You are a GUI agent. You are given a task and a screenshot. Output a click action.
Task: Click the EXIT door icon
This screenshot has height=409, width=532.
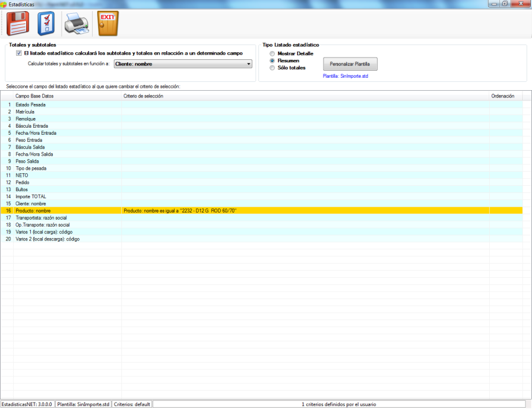click(107, 24)
